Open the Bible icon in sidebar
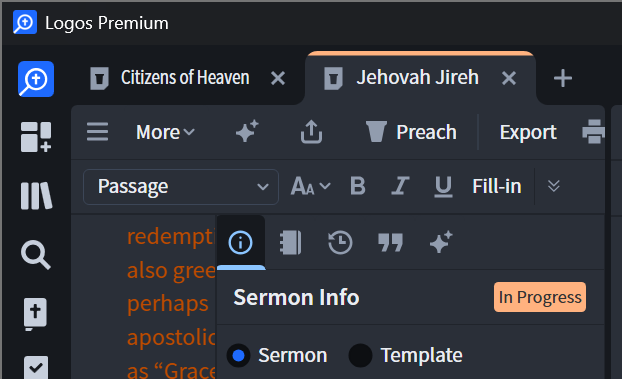 35,314
